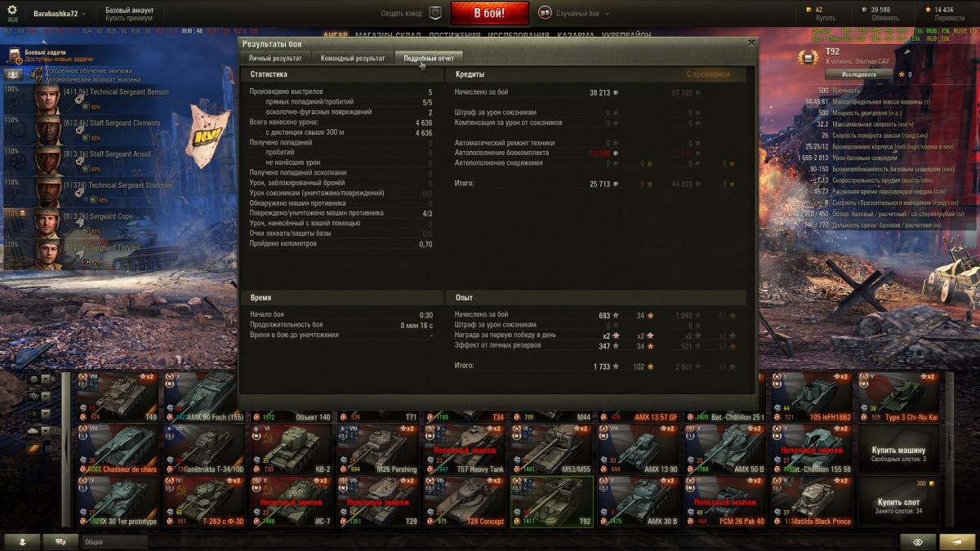980x551 pixels.
Task: Toggle the favorite tanks carousel filter
Action: tap(34, 448)
